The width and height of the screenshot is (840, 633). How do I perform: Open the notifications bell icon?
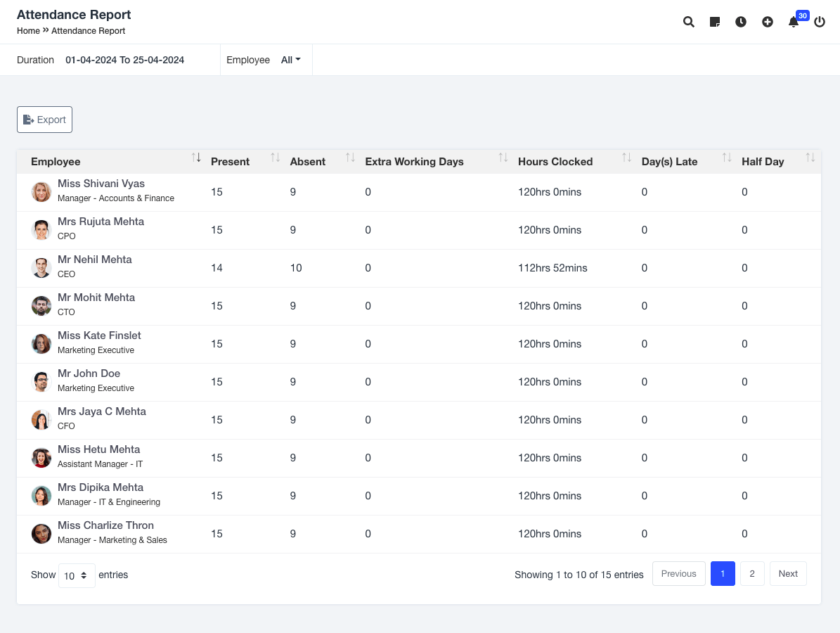click(794, 22)
